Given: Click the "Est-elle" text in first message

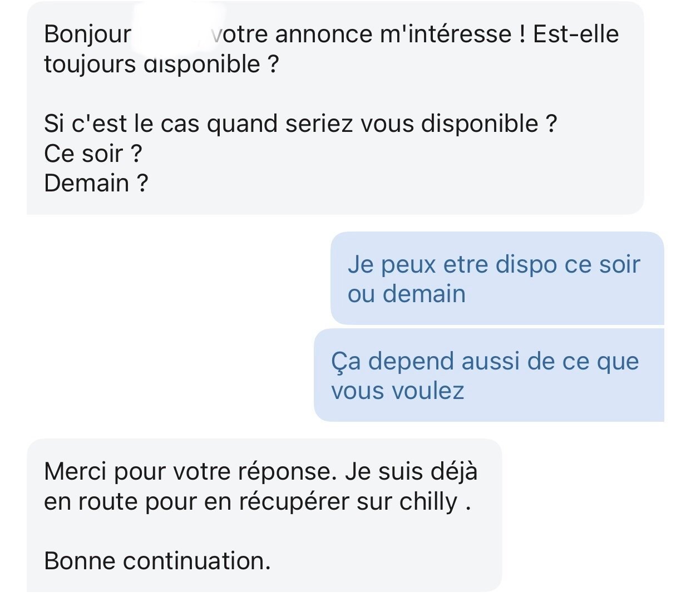Looking at the screenshot, I should tap(575, 34).
